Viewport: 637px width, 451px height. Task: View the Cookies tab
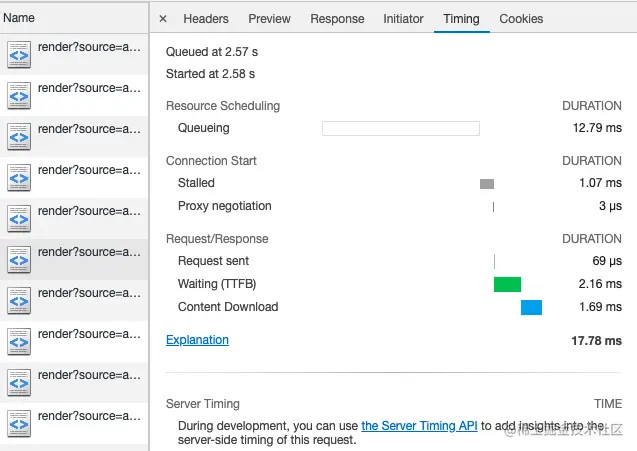521,19
